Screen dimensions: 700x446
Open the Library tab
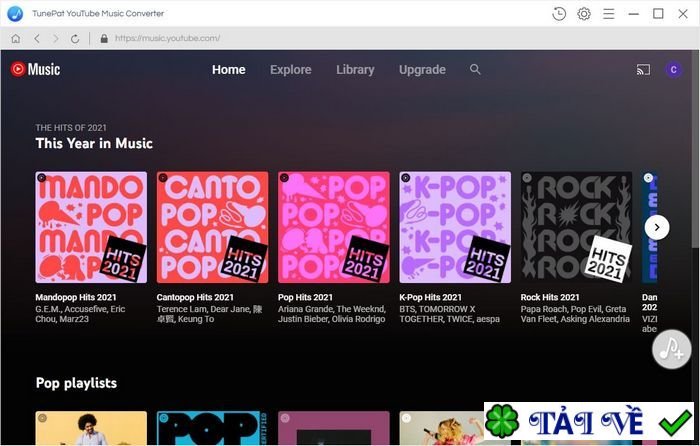click(x=355, y=70)
